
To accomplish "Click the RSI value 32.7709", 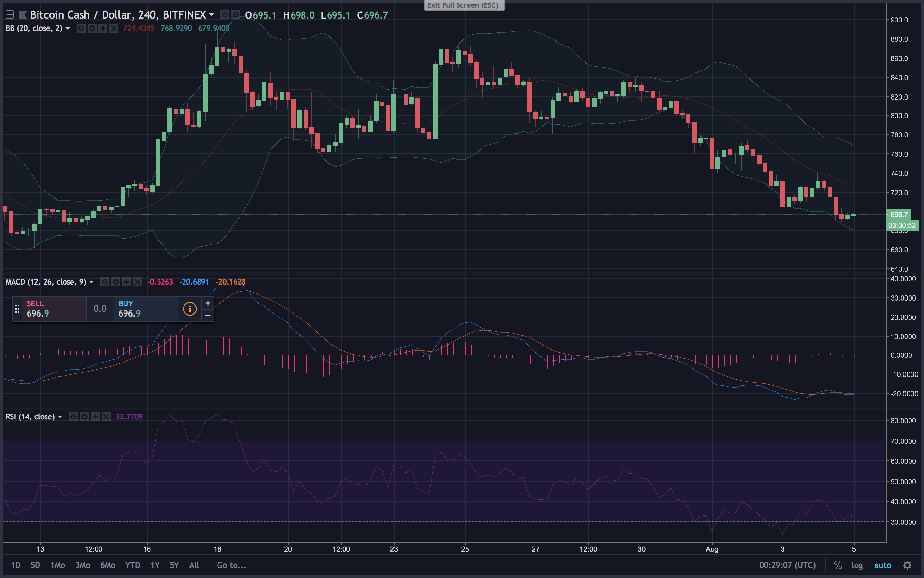I will coord(129,417).
